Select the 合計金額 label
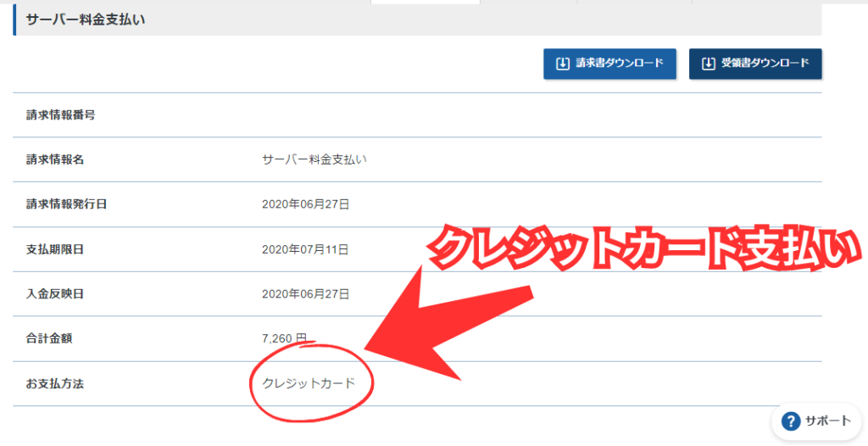Image resolution: width=868 pixels, height=446 pixels. (48, 338)
